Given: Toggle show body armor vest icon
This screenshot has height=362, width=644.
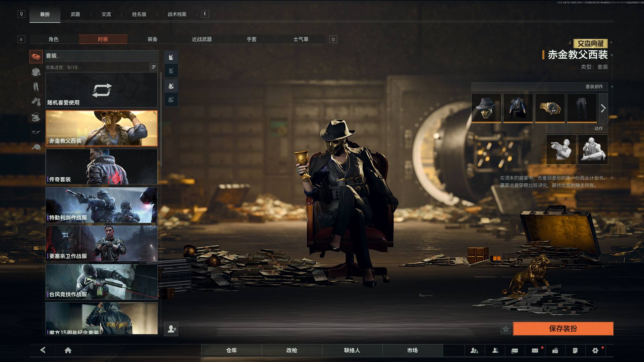Looking at the screenshot, I should click(171, 57).
